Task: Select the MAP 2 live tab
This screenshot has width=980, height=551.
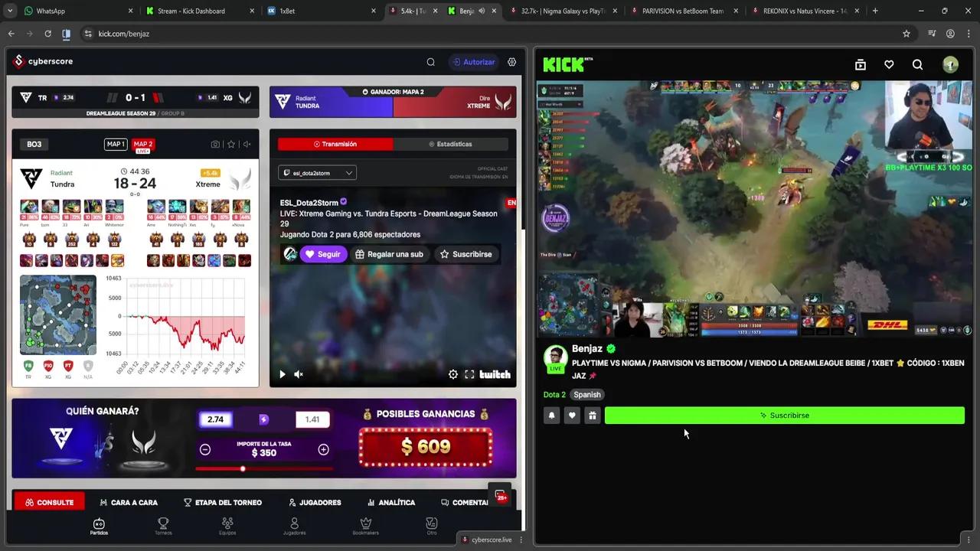Action: pos(143,145)
